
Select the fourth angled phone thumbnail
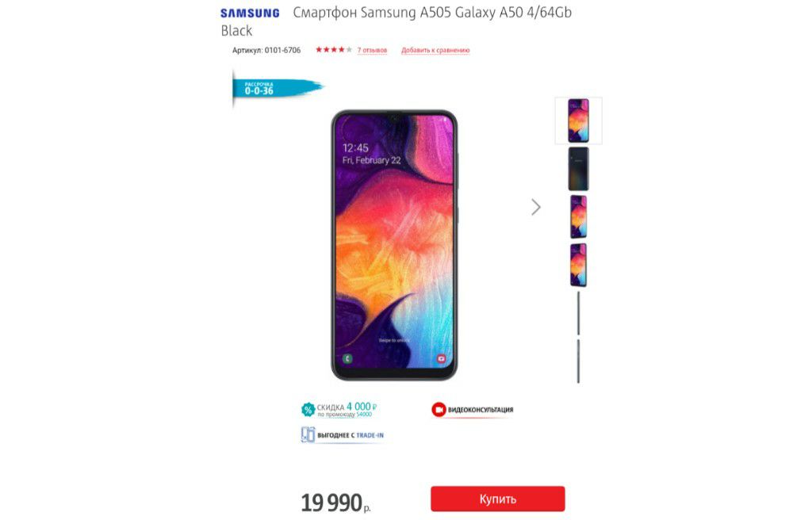pyautogui.click(x=578, y=266)
